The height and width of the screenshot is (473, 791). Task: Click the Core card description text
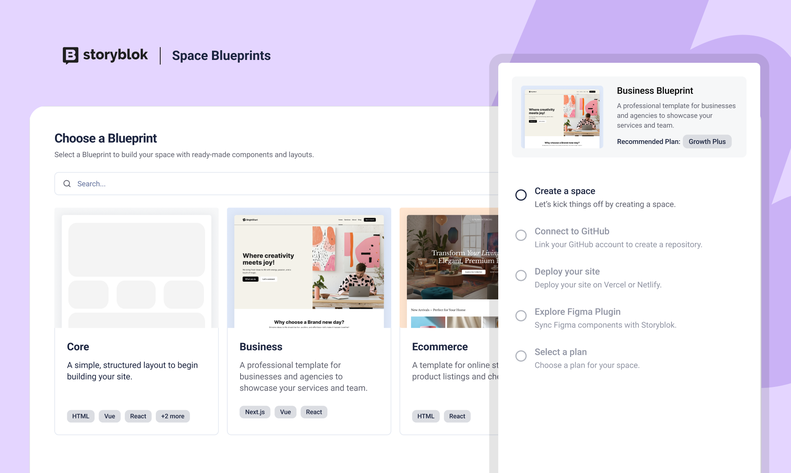[132, 371]
